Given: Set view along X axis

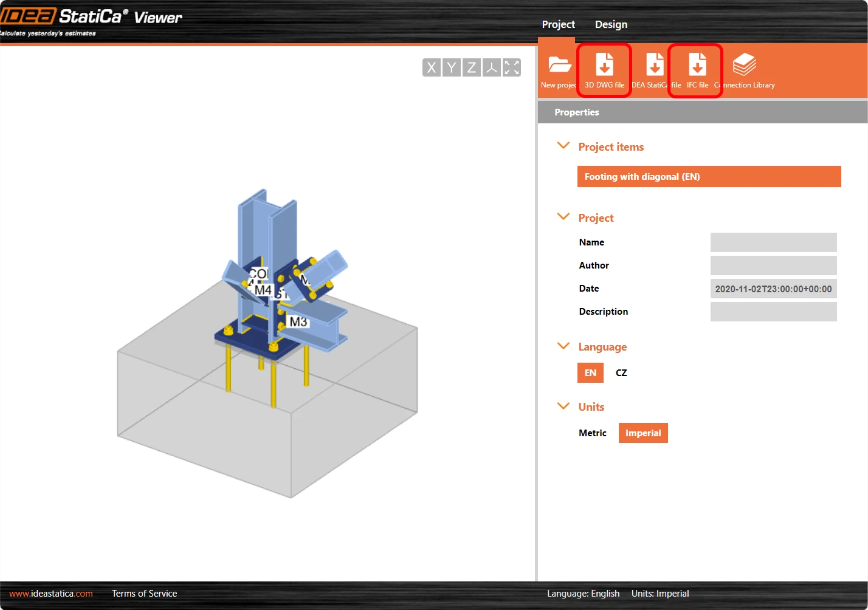Looking at the screenshot, I should (432, 67).
